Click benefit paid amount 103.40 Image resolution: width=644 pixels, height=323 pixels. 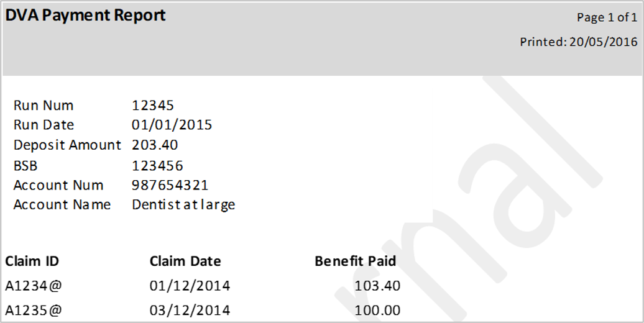(377, 286)
